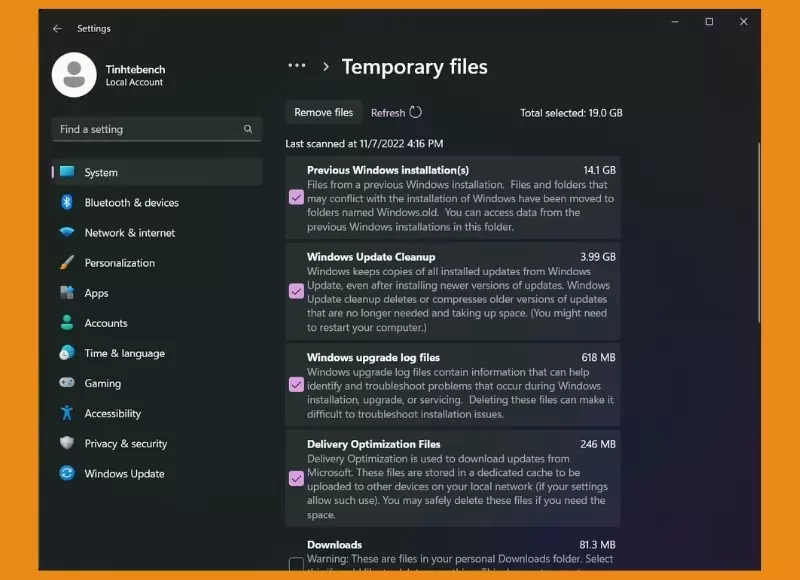
Task: Open breadcrumb ellipsis menu
Action: tap(297, 65)
